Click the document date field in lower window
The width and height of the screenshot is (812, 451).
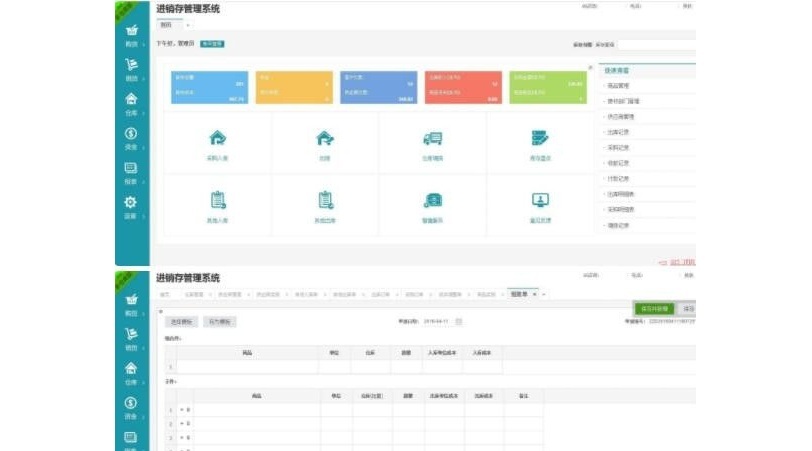(x=436, y=322)
